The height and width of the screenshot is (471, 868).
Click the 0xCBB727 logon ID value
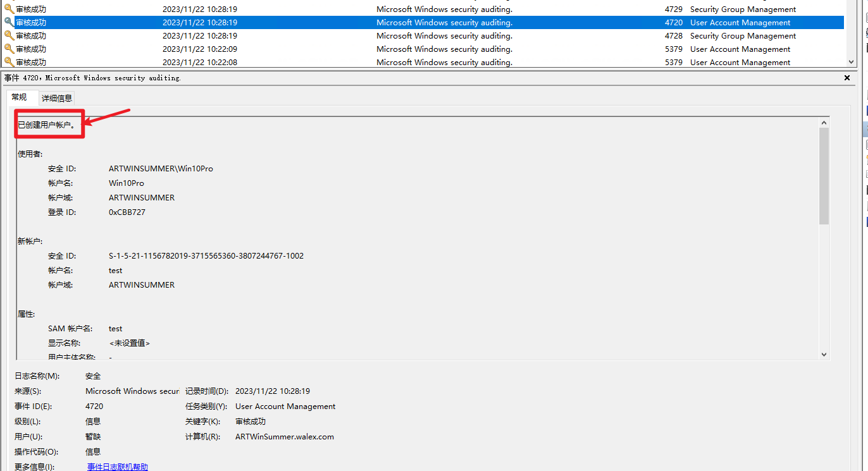pos(127,212)
